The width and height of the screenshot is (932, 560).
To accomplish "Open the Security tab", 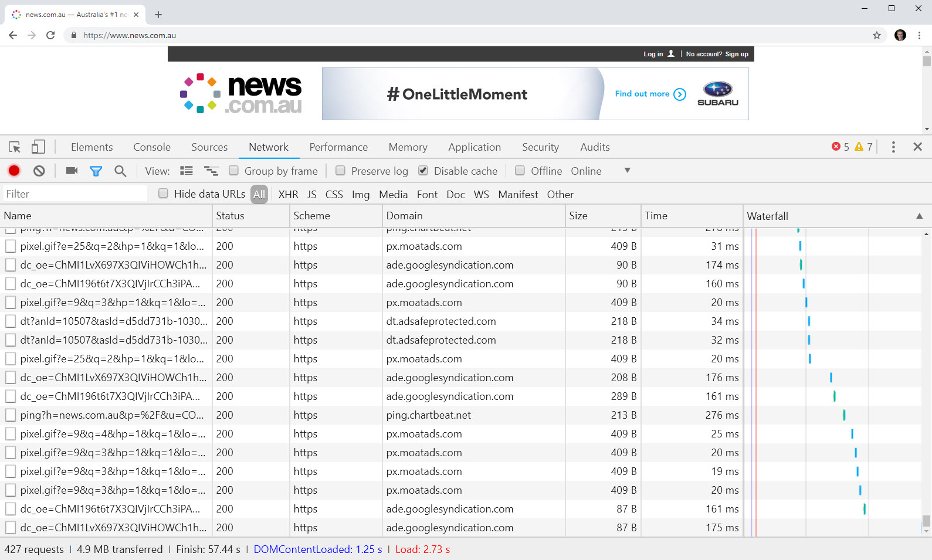I will tap(540, 147).
